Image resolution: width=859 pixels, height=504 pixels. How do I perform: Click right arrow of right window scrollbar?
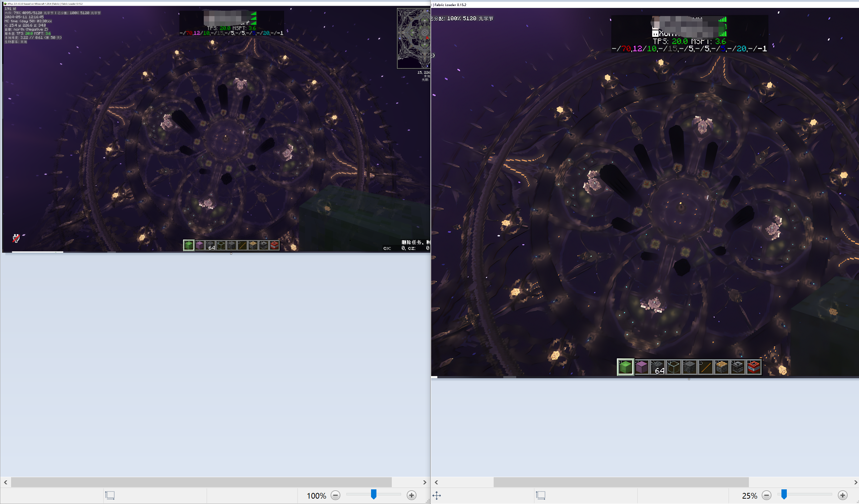(855, 482)
